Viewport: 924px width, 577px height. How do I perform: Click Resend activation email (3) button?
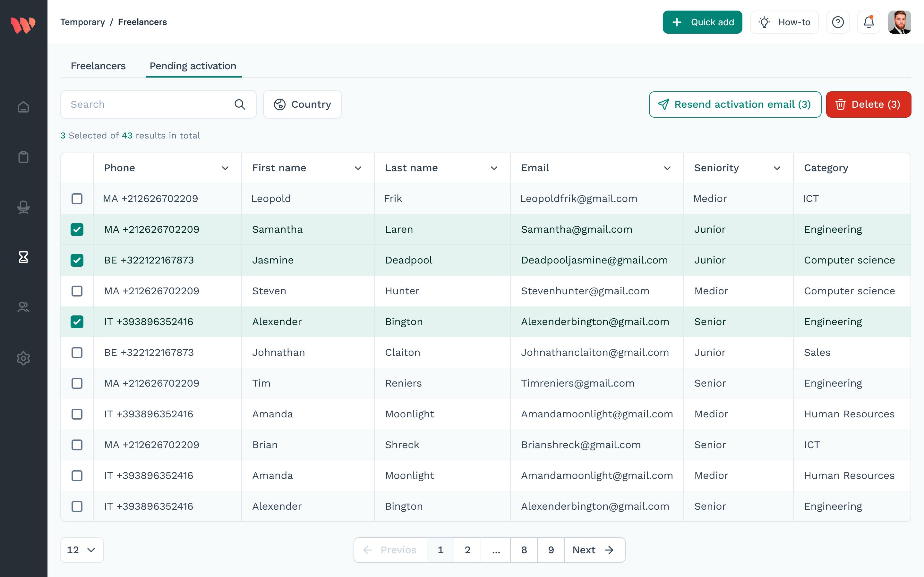point(735,105)
